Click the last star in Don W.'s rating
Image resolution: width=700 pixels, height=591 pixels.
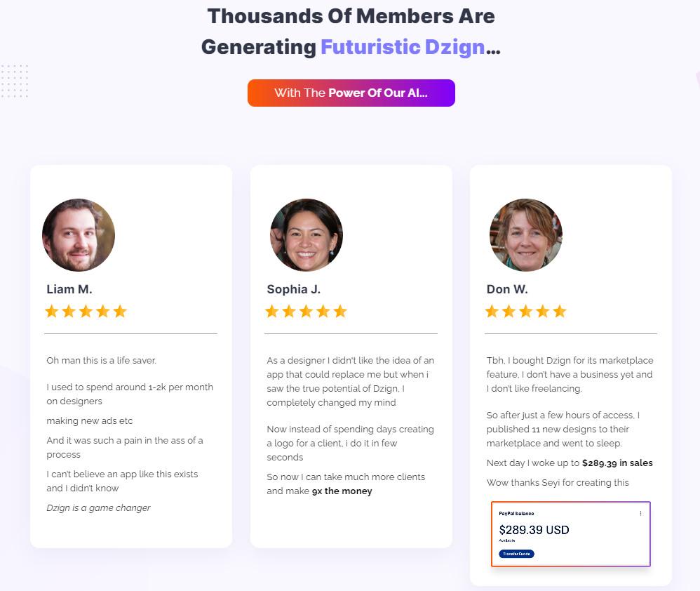pyautogui.click(x=560, y=312)
